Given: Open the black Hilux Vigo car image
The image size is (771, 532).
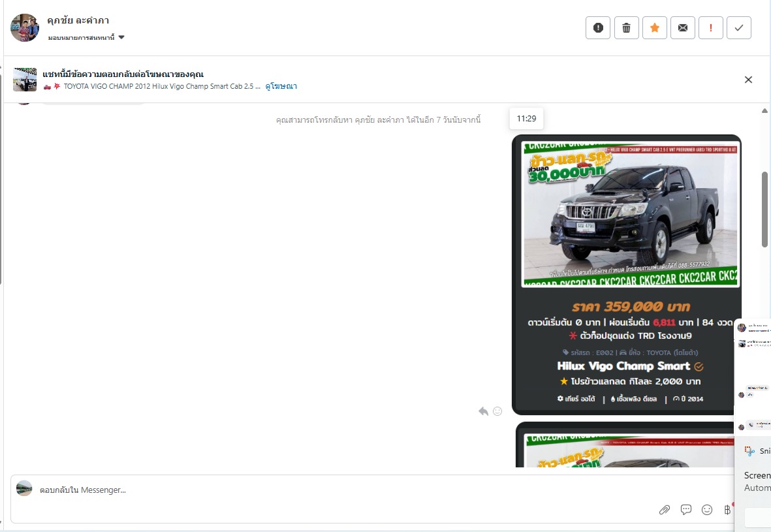Looking at the screenshot, I should (627, 275).
